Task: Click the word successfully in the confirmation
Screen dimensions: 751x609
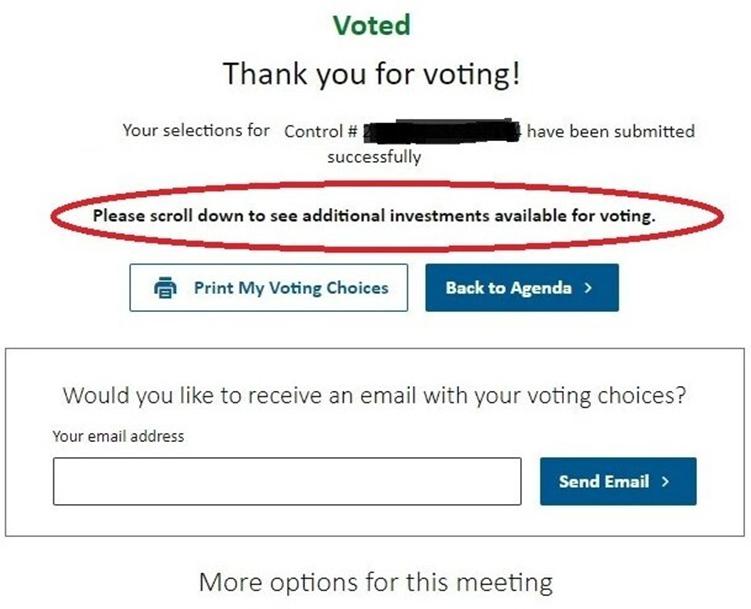Action: click(374, 157)
